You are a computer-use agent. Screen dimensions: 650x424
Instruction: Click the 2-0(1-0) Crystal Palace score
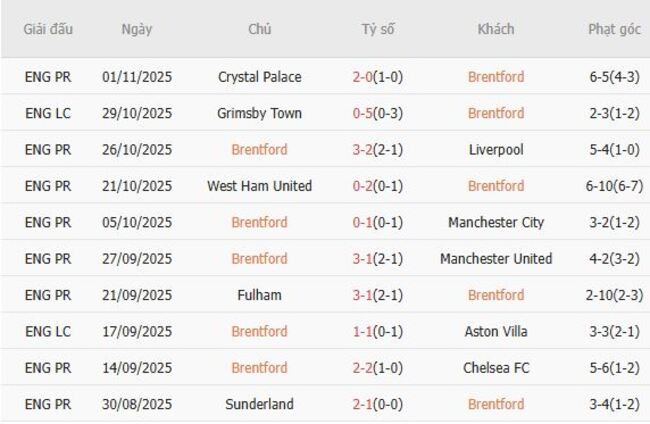pos(378,77)
